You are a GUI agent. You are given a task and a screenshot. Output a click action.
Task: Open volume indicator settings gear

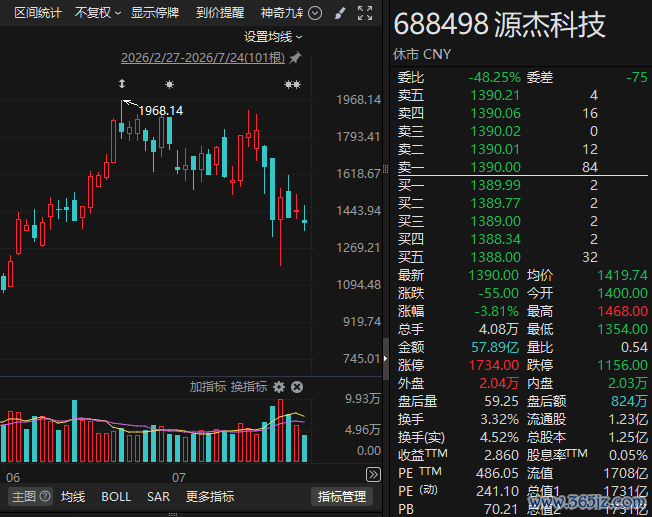279,387
